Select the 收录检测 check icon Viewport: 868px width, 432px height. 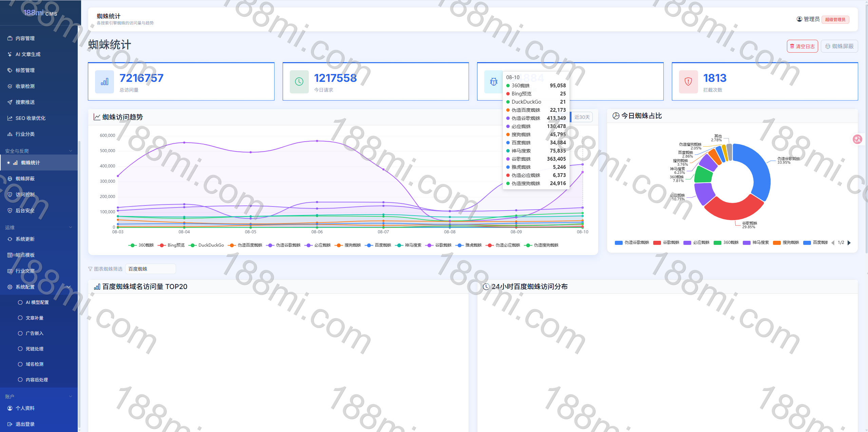10,86
